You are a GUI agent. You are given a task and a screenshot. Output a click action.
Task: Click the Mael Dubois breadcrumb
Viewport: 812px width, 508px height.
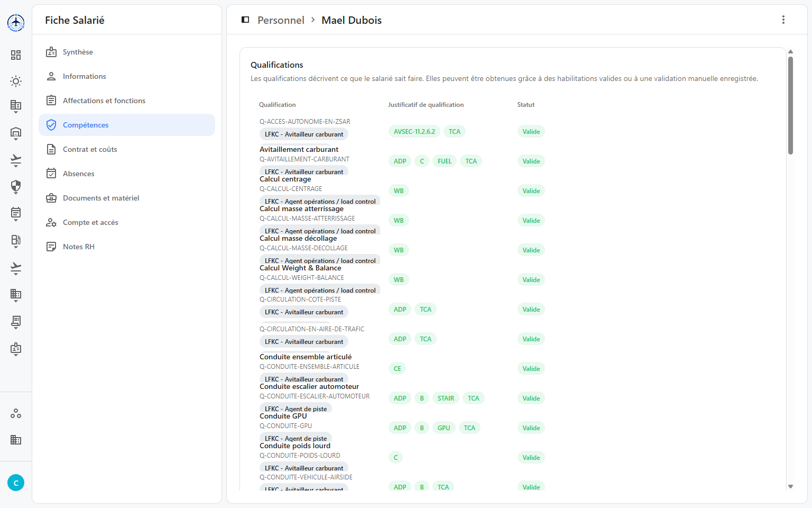coord(352,20)
